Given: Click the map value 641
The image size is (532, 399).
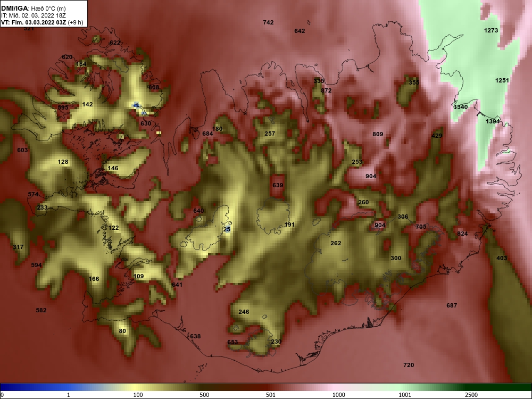Looking at the screenshot, I should 177,285.
